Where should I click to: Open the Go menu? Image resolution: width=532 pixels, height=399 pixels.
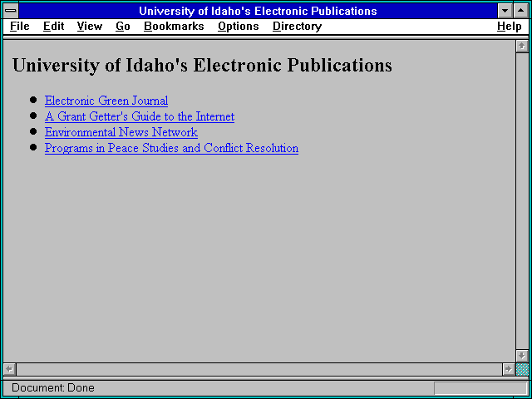123,27
